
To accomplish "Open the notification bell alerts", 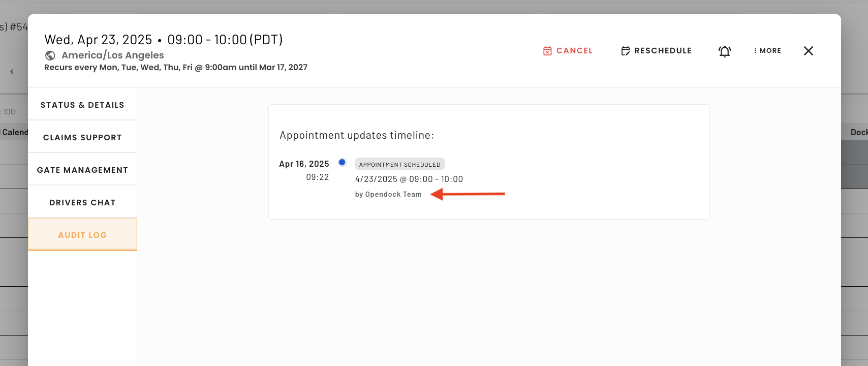I will coord(725,51).
